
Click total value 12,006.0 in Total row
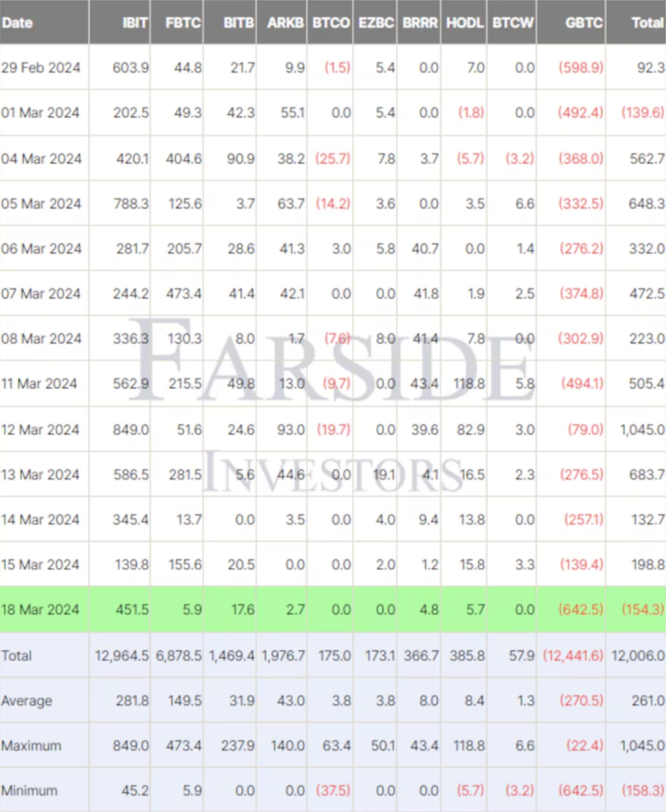pos(638,656)
